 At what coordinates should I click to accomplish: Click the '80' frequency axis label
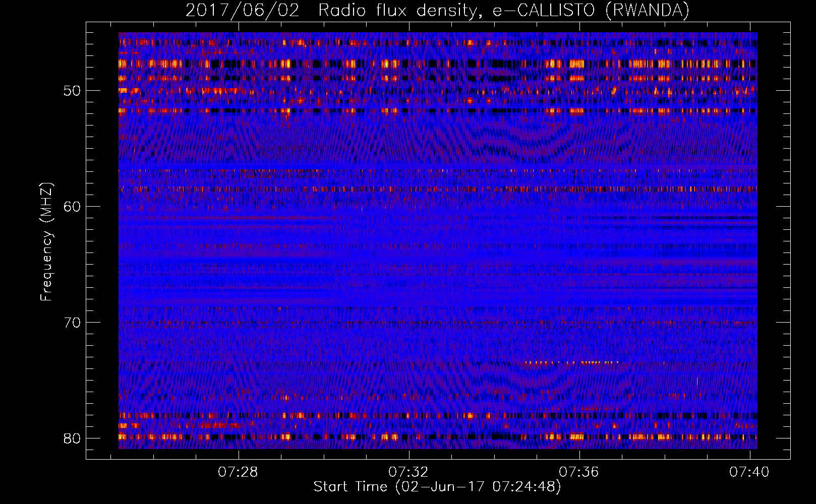(x=73, y=438)
